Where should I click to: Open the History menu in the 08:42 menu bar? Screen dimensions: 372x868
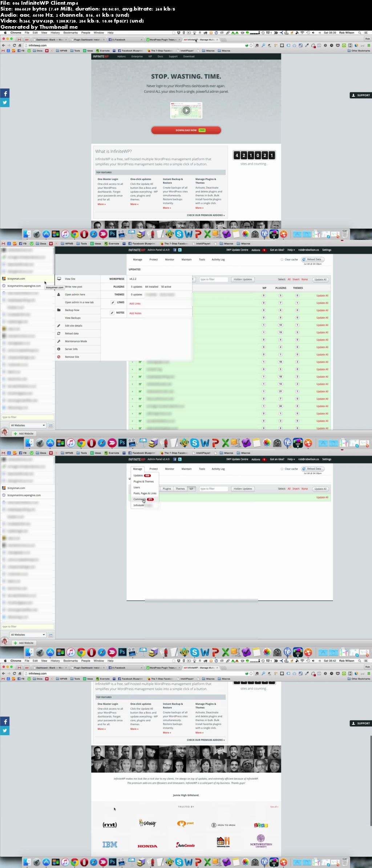pyautogui.click(x=55, y=661)
